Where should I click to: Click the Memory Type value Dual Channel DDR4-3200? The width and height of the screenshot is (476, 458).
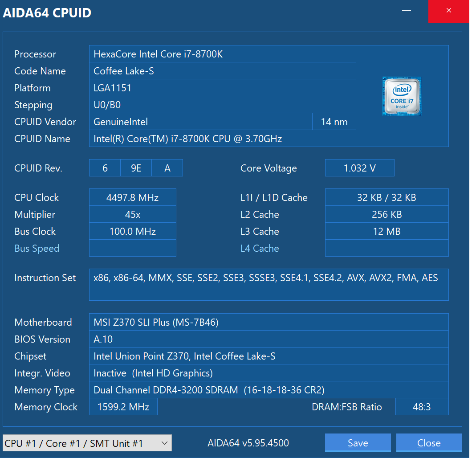(x=269, y=390)
